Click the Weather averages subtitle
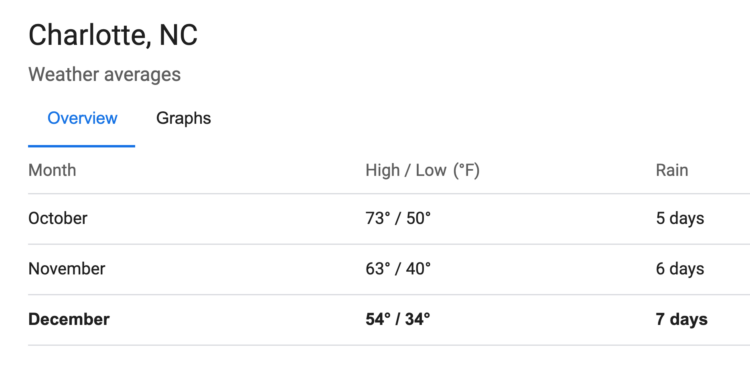Image resolution: width=750 pixels, height=375 pixels. tap(104, 75)
